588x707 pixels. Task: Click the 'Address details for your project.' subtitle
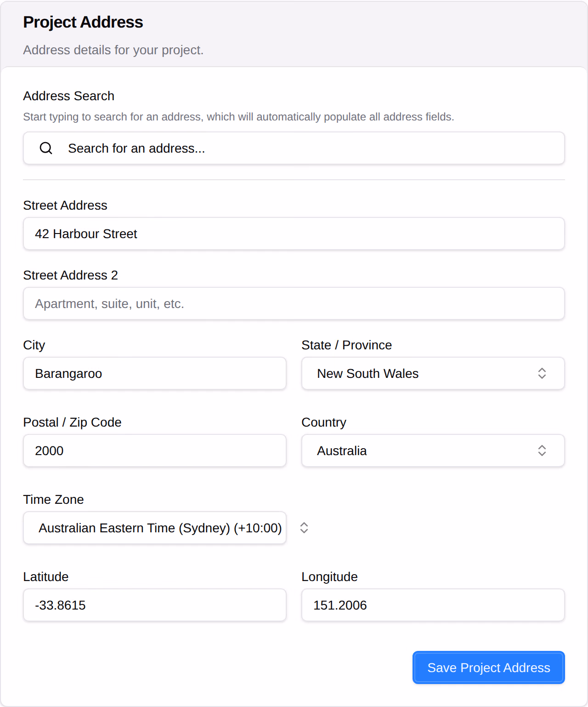point(113,50)
